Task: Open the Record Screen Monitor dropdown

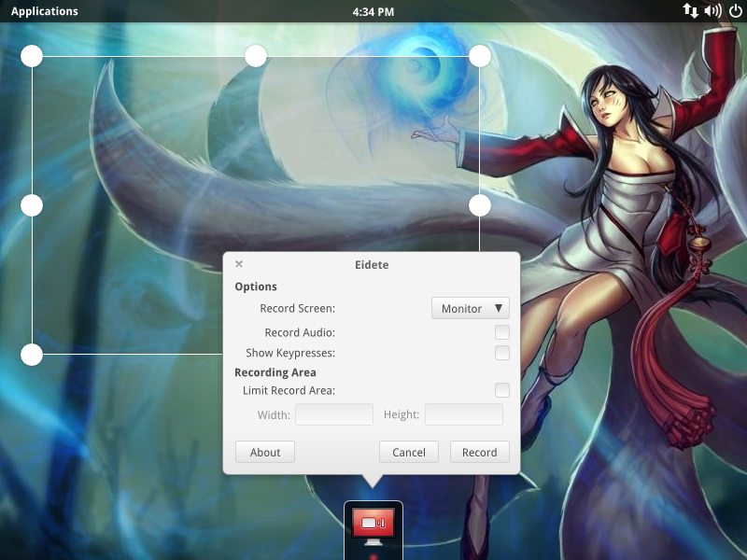Action: click(471, 308)
